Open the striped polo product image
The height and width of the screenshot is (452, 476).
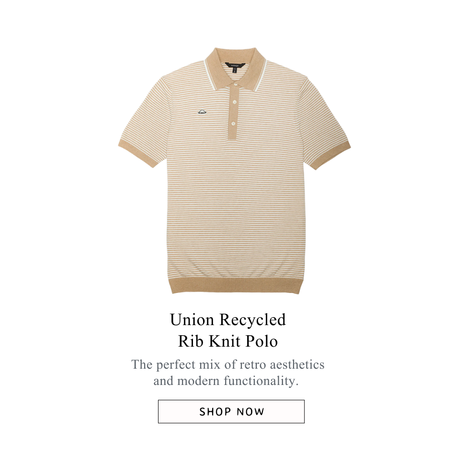pos(234,170)
